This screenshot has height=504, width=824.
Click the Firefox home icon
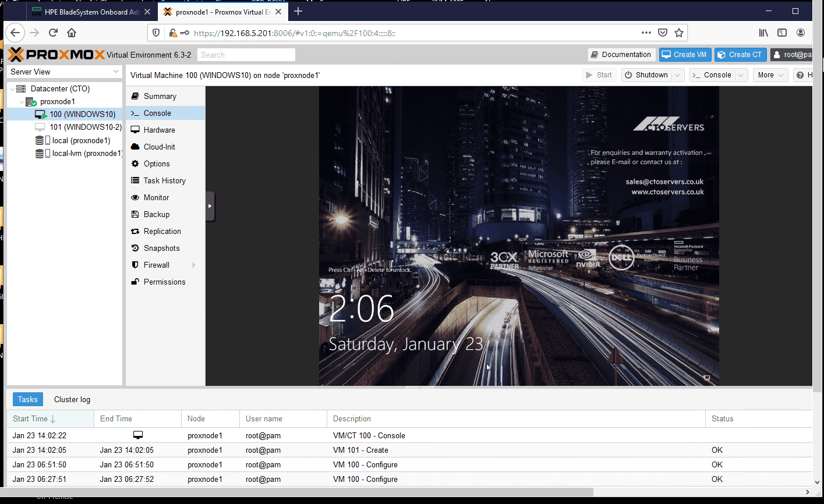71,33
